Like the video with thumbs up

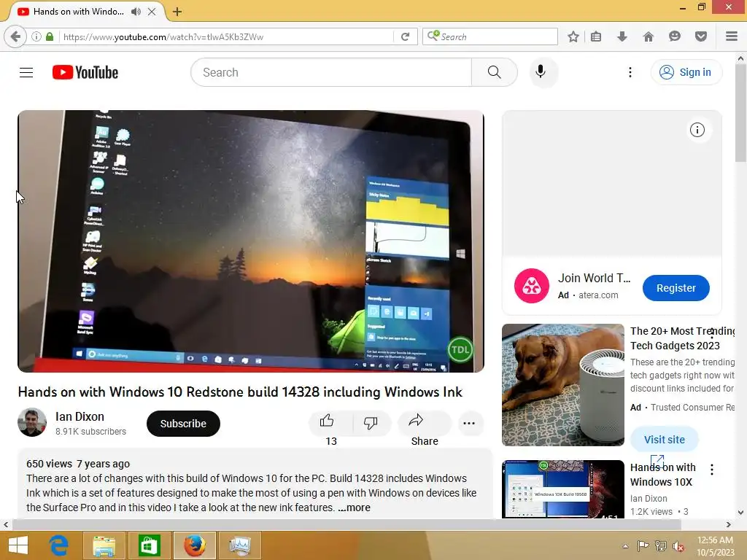(x=330, y=424)
